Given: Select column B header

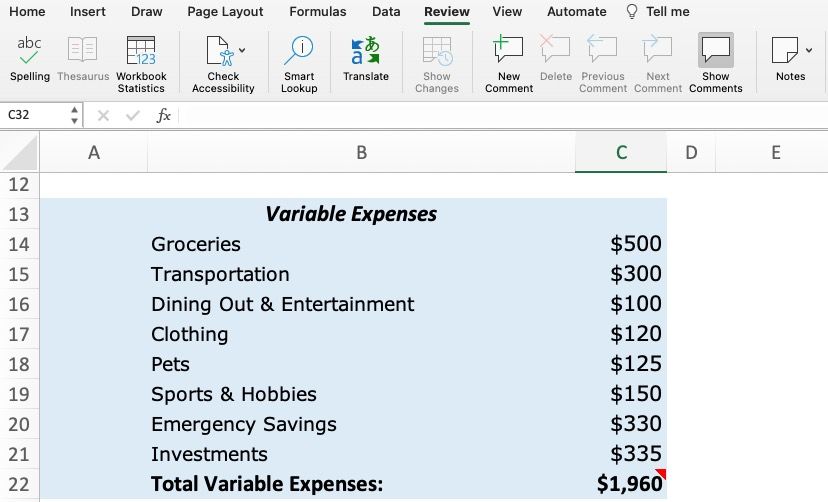Looking at the screenshot, I should (x=361, y=153).
